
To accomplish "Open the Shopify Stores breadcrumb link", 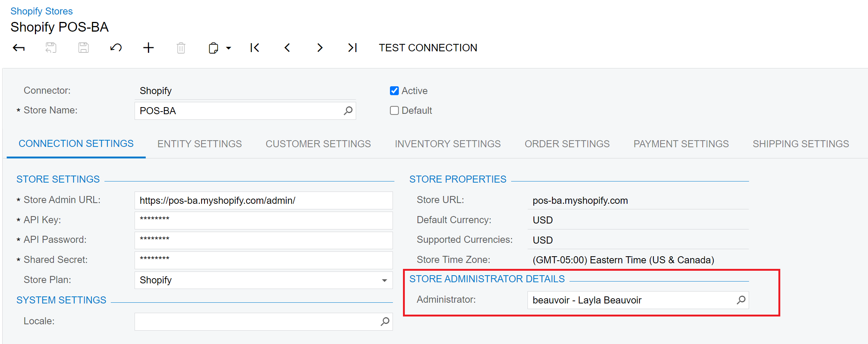I will (x=42, y=11).
